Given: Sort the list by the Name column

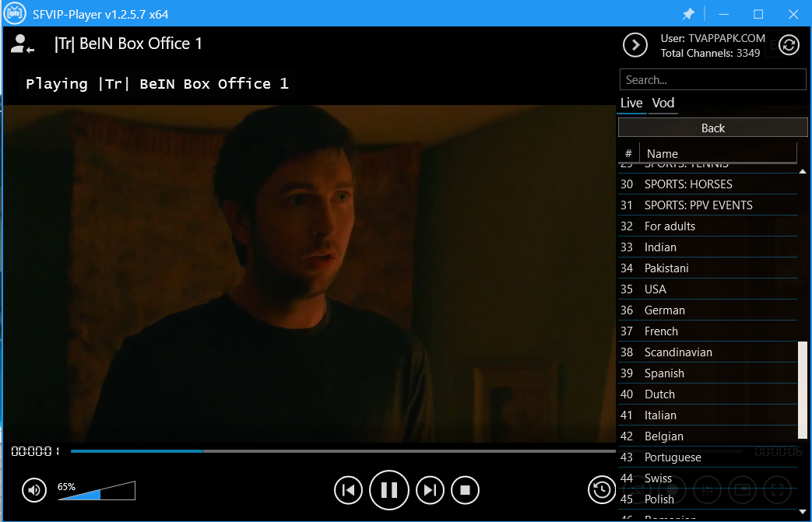Looking at the screenshot, I should pos(716,153).
